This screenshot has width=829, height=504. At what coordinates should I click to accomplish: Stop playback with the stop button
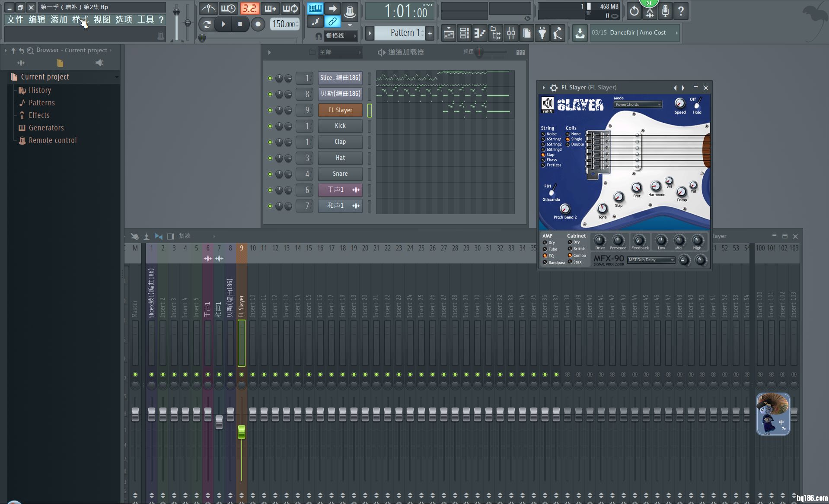point(240,24)
